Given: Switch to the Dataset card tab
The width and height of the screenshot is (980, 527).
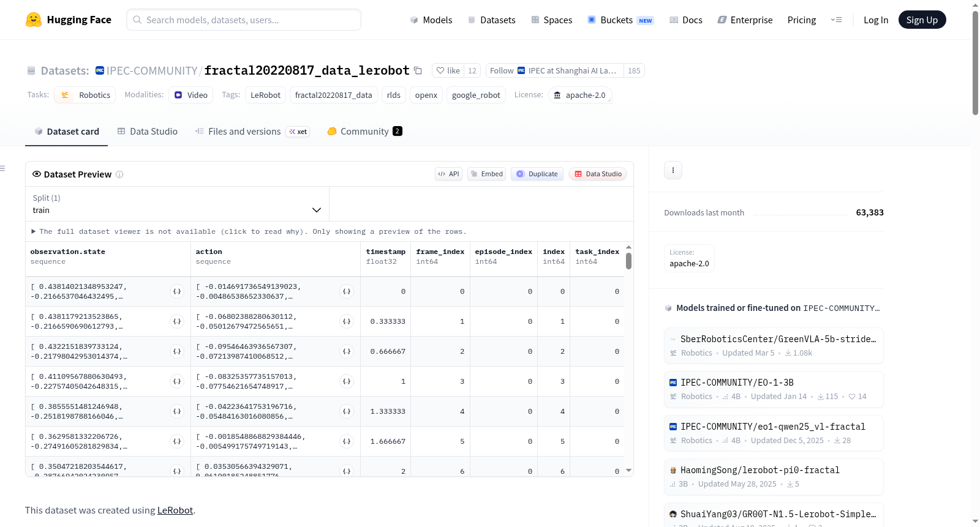Looking at the screenshot, I should tap(67, 131).
